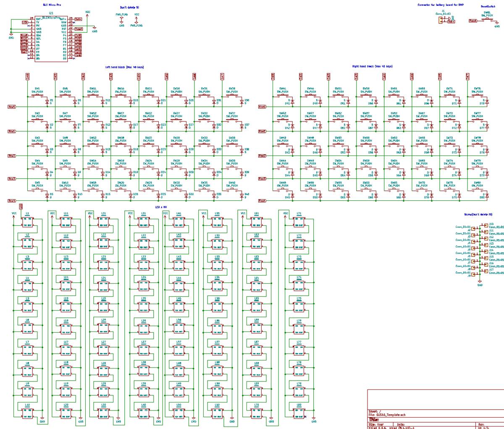
Task: Click the 'Left hand block (Max 40 keys)' note
Action: (x=125, y=67)
